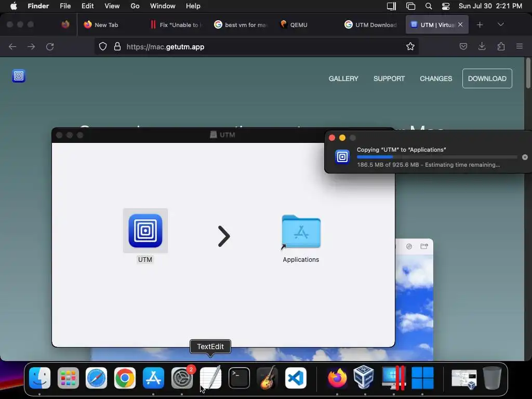The image size is (532, 399).
Task: Open the Trash in the Dock
Action: click(x=492, y=378)
